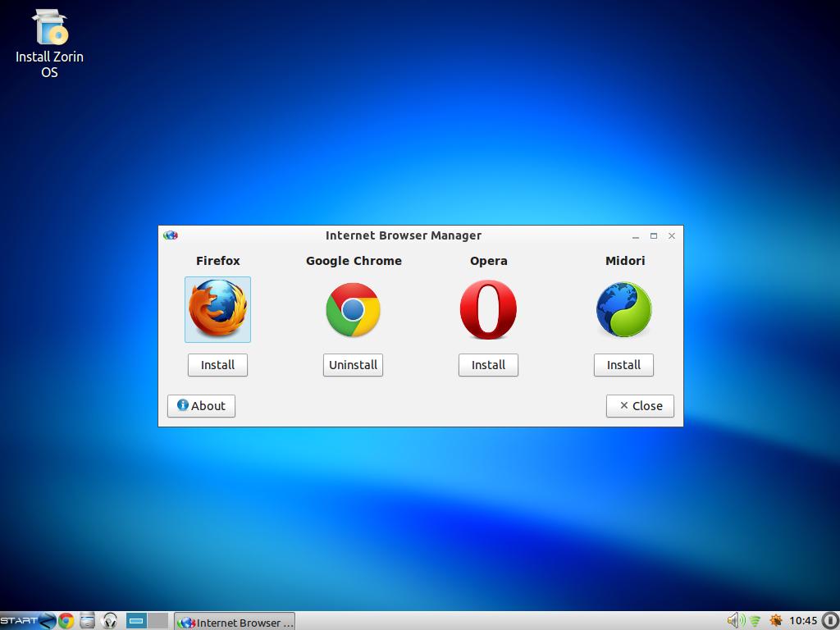Uninstall Google Chrome

tap(353, 365)
